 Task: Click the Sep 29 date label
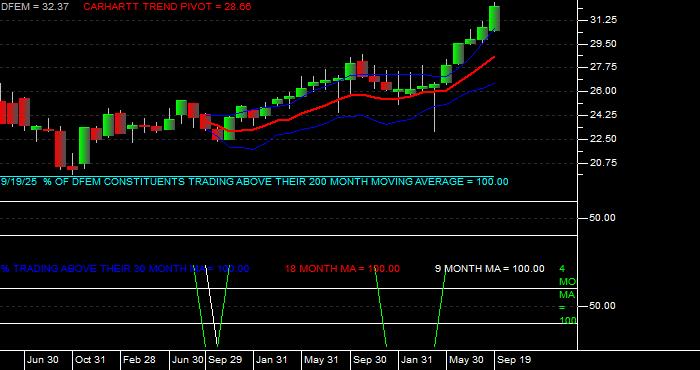pyautogui.click(x=225, y=360)
